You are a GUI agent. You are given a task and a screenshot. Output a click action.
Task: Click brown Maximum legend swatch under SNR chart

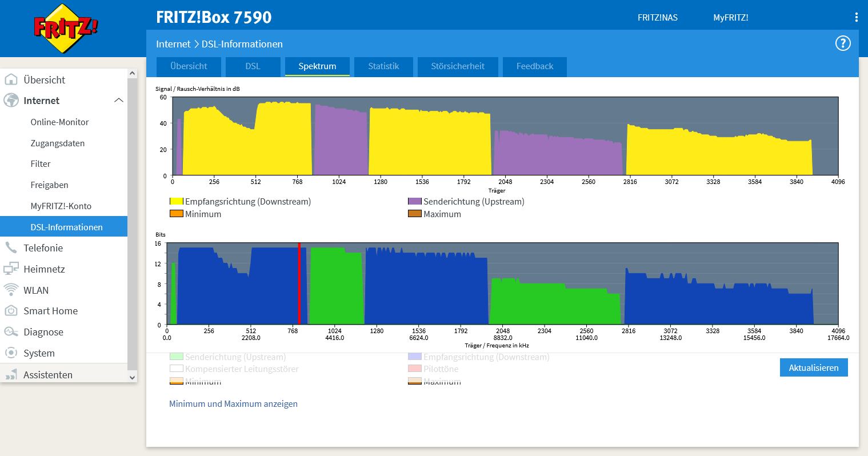(415, 214)
